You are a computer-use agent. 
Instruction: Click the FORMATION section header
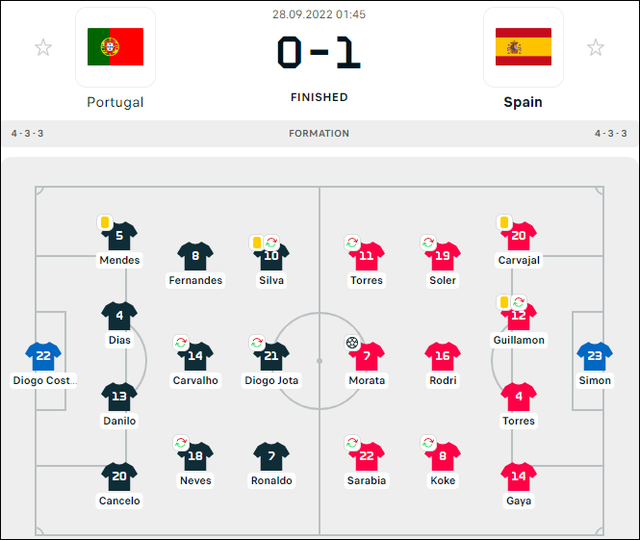[x=319, y=133]
